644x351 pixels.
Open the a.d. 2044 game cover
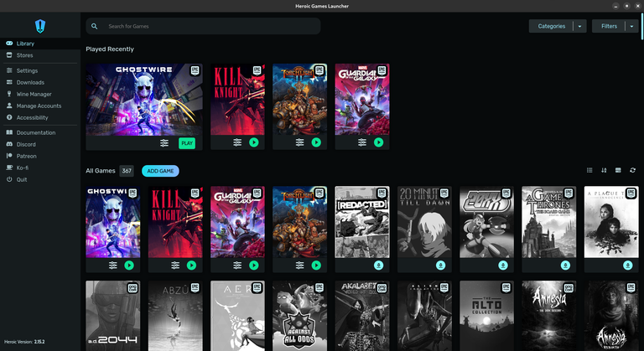tap(113, 316)
